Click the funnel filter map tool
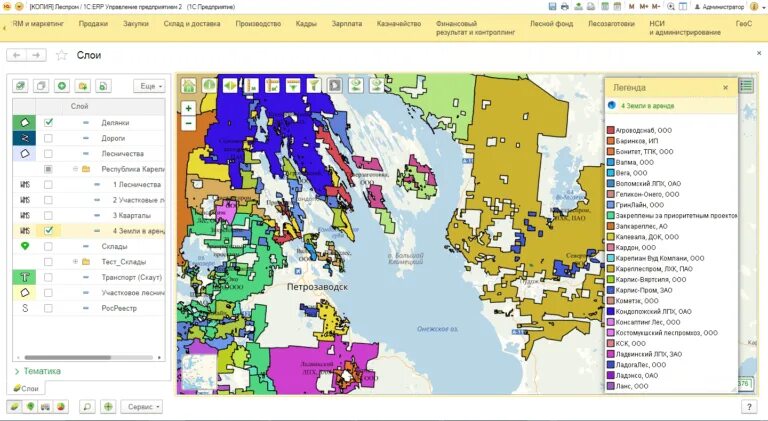The width and height of the screenshot is (768, 421). [x=313, y=85]
